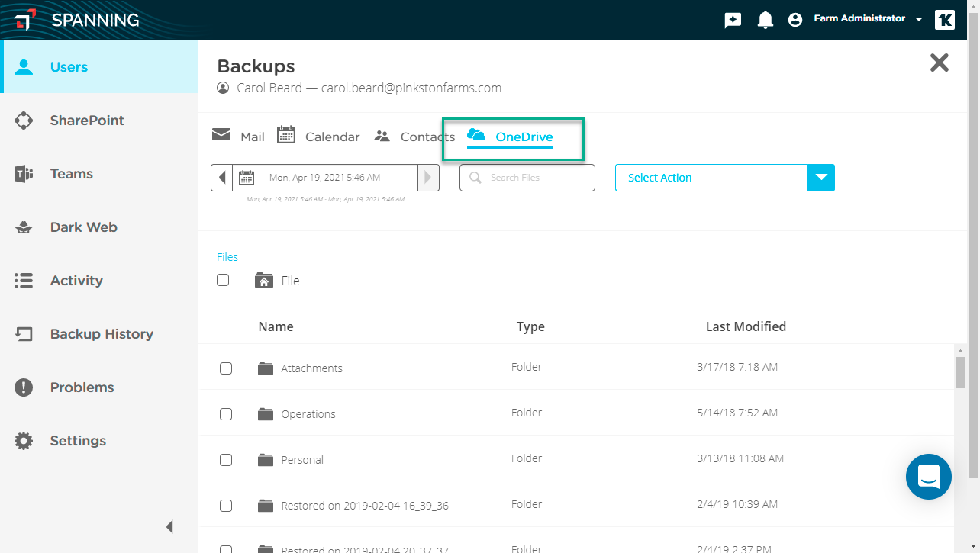Click the Spanning logo icon
The height and width of the screenshot is (553, 980).
coord(25,20)
